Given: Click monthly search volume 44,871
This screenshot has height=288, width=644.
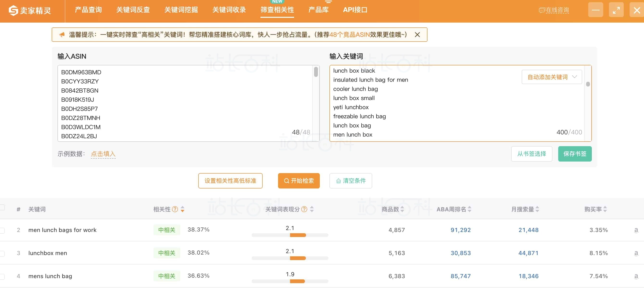Looking at the screenshot, I should click(528, 253).
